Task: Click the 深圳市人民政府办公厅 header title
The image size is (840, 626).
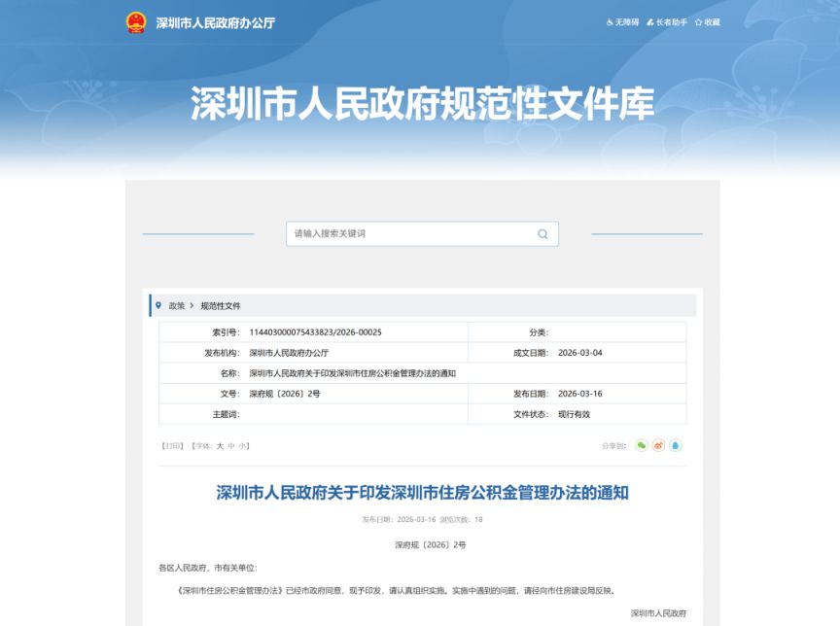Action: [x=216, y=23]
